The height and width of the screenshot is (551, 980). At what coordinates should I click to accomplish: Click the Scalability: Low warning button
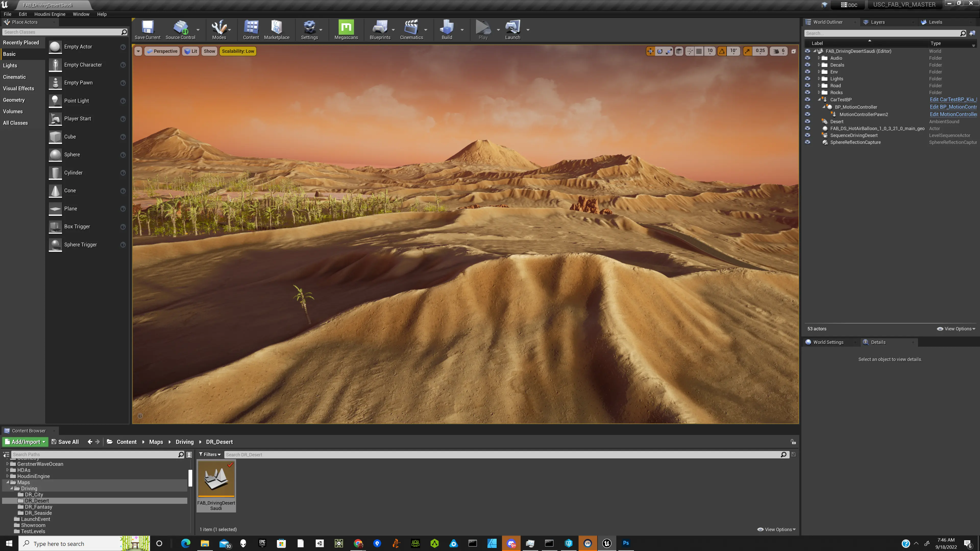(238, 51)
